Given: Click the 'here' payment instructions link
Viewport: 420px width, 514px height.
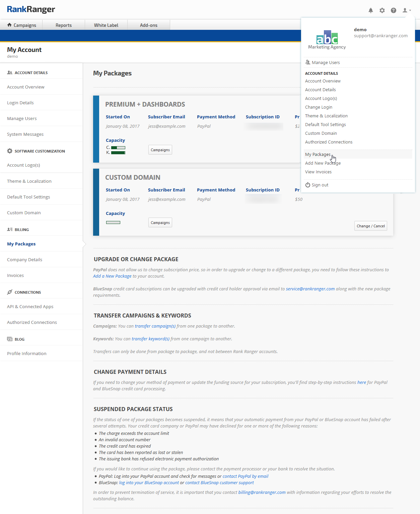Looking at the screenshot, I should click(x=362, y=383).
